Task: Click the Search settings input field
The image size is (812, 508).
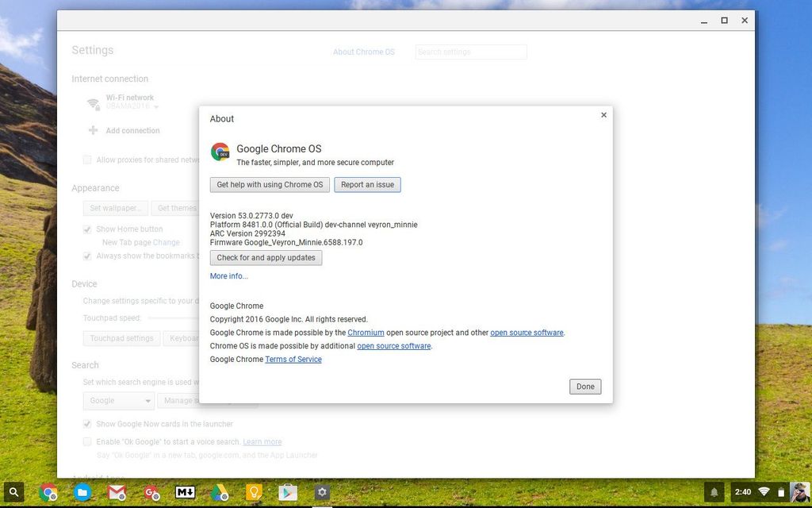Action: [470, 52]
